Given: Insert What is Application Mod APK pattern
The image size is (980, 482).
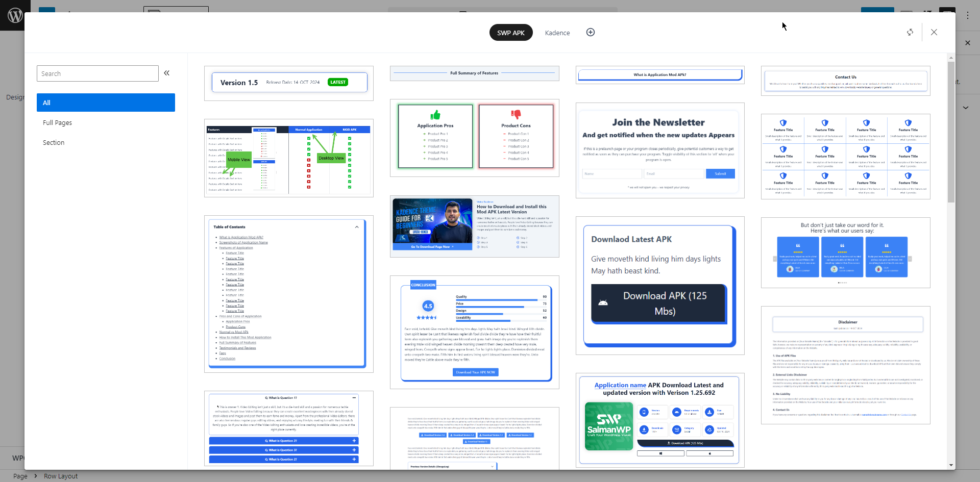Looking at the screenshot, I should click(660, 75).
